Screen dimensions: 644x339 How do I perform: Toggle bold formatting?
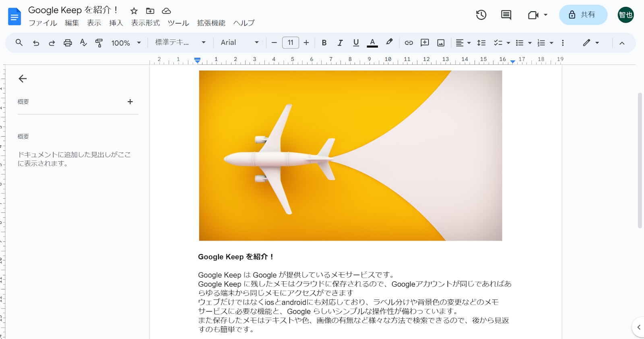(324, 43)
